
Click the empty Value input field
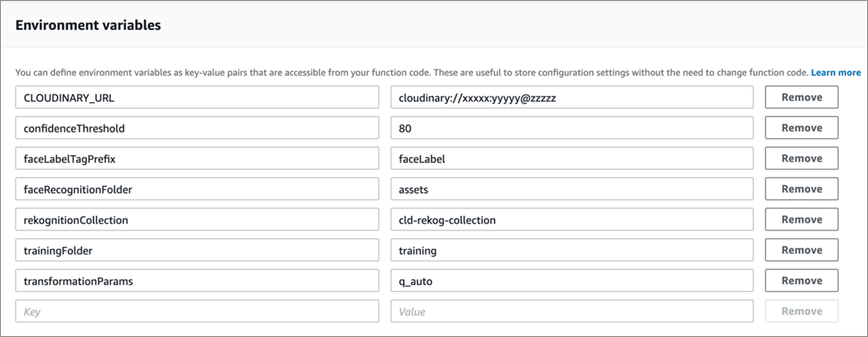coord(572,311)
